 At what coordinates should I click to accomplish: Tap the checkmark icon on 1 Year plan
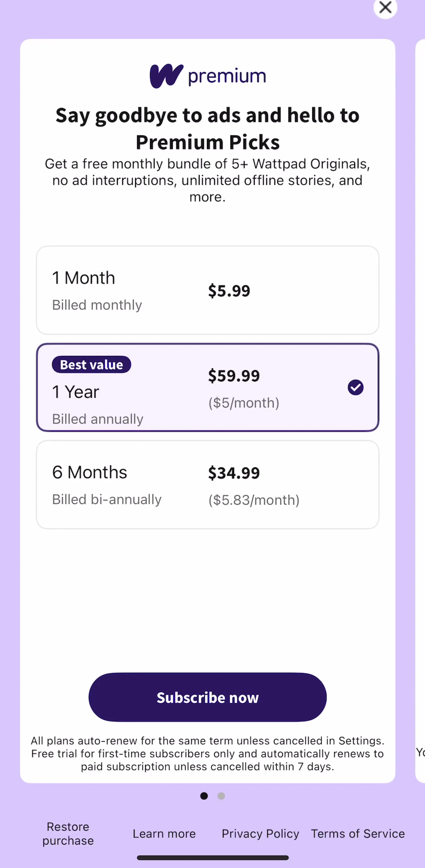pyautogui.click(x=356, y=387)
